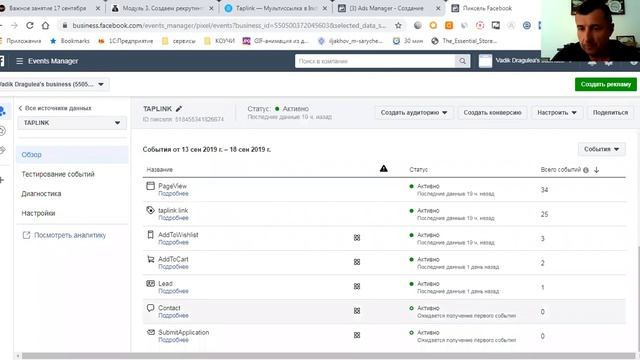Open the Диагностика section
Viewport: 640px width, 360px height.
click(x=41, y=194)
